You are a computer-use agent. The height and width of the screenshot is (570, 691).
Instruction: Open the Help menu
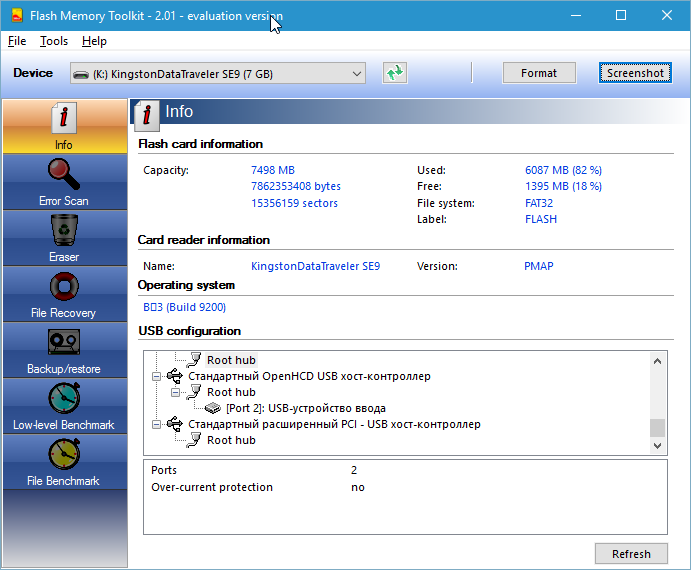(x=94, y=41)
